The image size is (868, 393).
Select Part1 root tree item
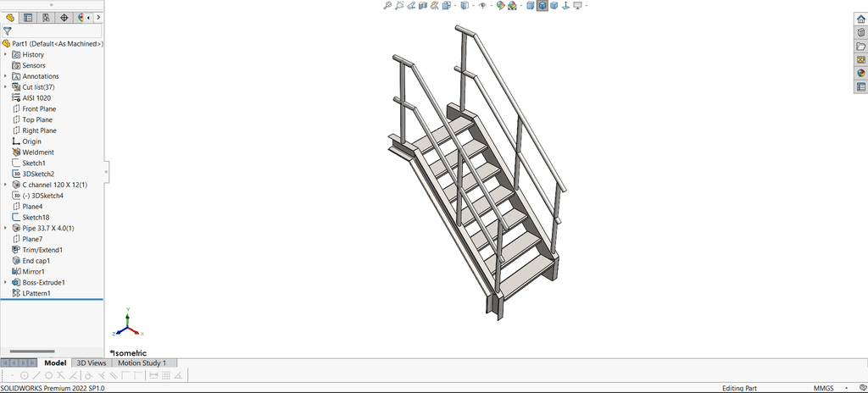point(53,44)
